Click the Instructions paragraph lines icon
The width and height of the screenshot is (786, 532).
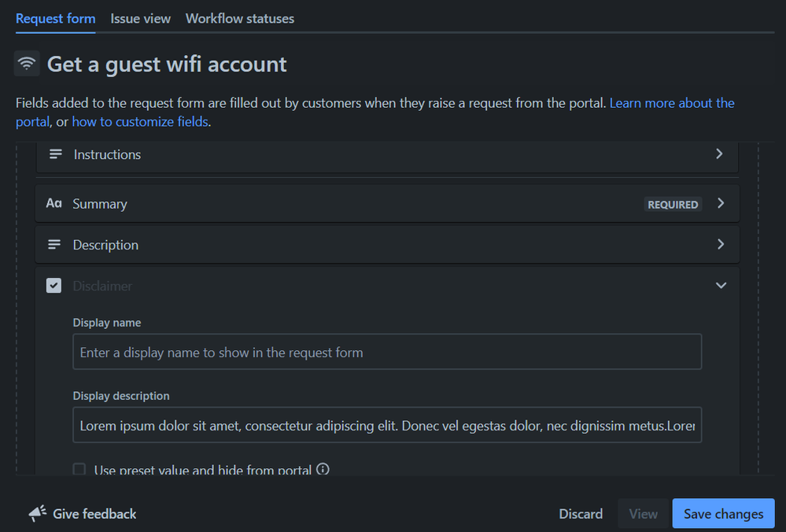pos(56,154)
